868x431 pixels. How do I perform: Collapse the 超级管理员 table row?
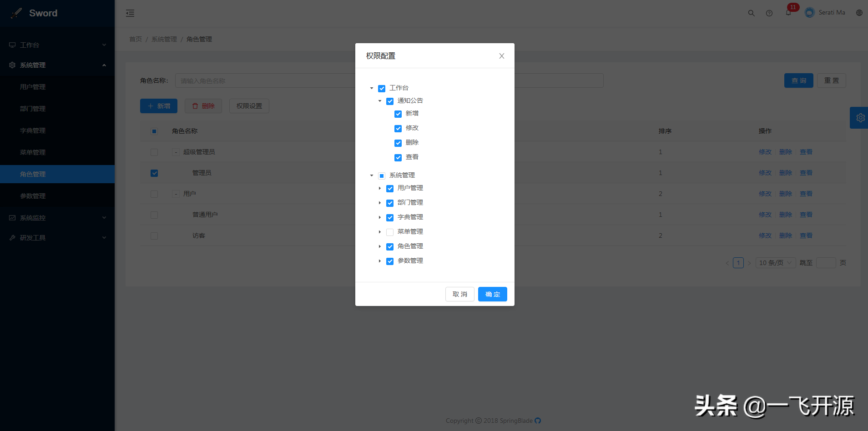[x=176, y=152]
